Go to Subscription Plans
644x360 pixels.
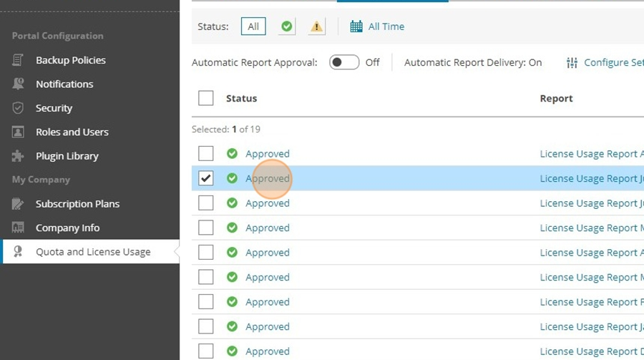pyautogui.click(x=77, y=204)
